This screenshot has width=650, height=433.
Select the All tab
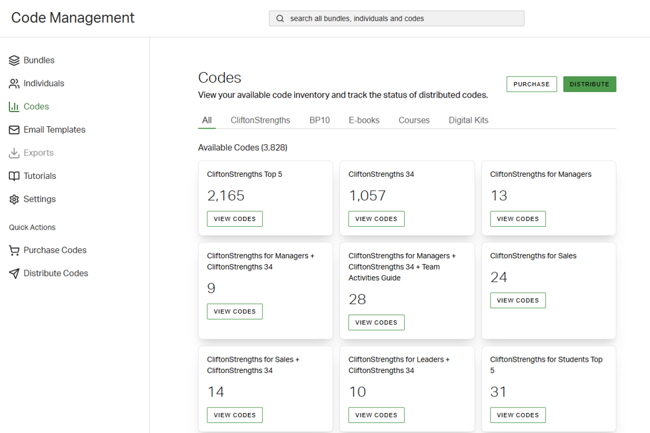click(x=207, y=120)
